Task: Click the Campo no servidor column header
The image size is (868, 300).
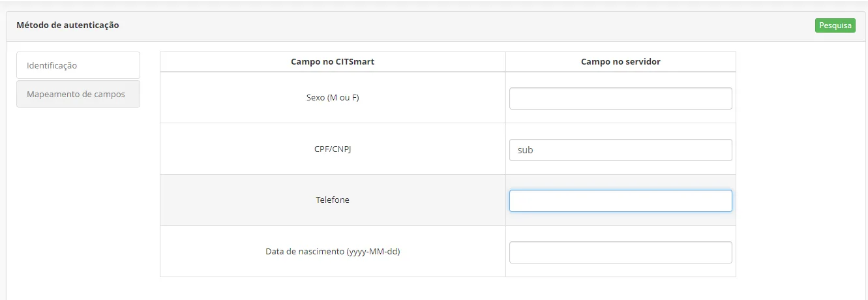Action: (620, 62)
